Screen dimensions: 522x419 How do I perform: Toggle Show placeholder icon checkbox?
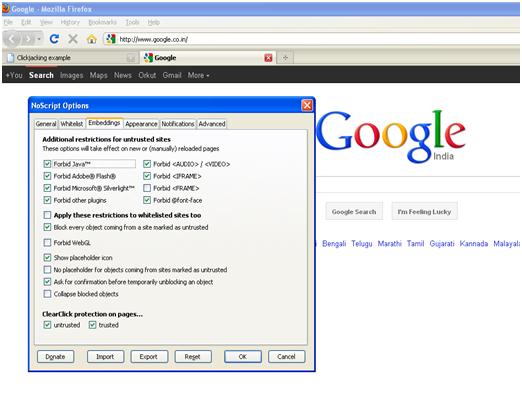pos(47,258)
